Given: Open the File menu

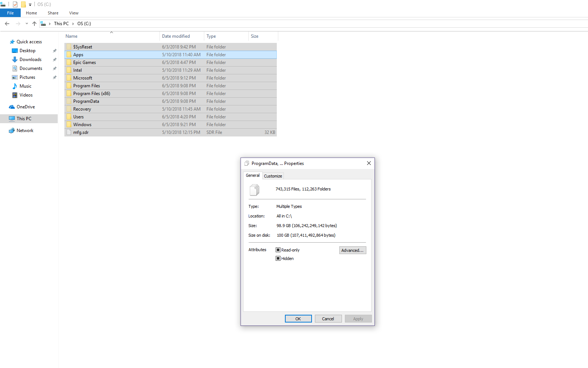Looking at the screenshot, I should click(x=10, y=13).
